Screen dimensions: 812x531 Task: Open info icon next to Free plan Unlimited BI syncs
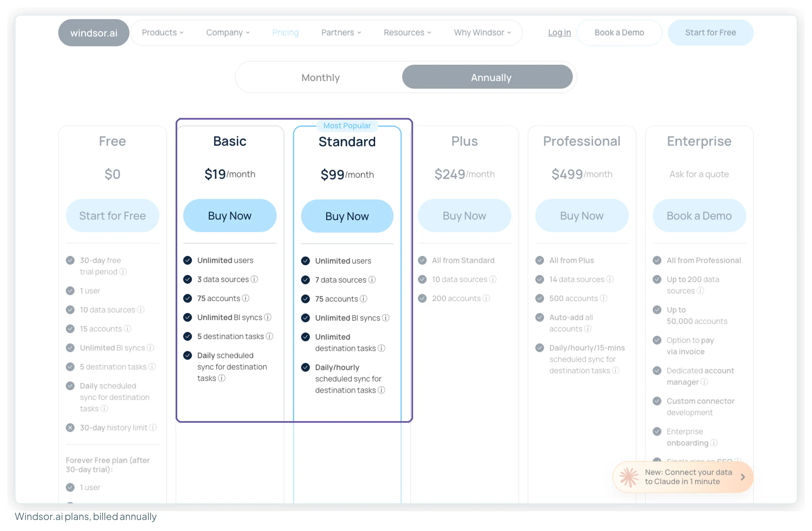coord(151,348)
